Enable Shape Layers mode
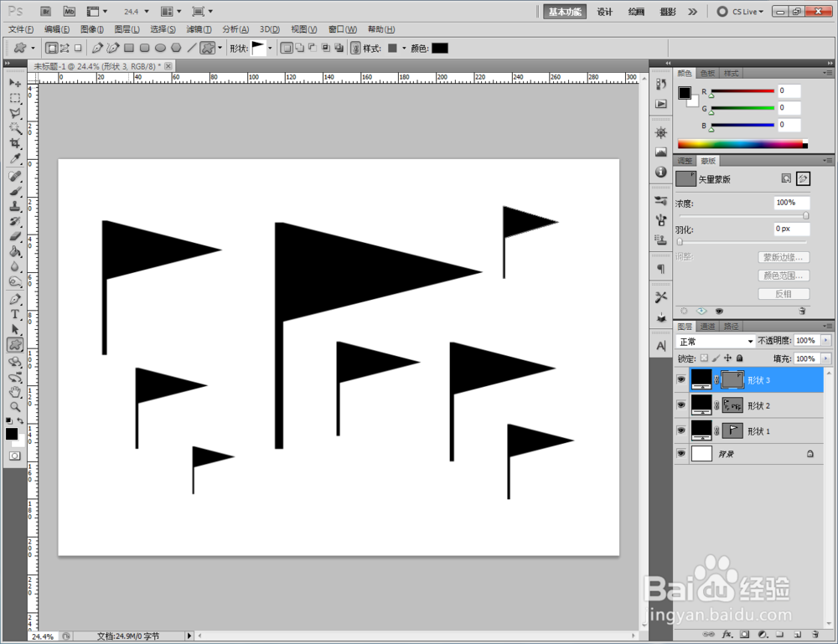This screenshot has width=838, height=644. tap(52, 48)
